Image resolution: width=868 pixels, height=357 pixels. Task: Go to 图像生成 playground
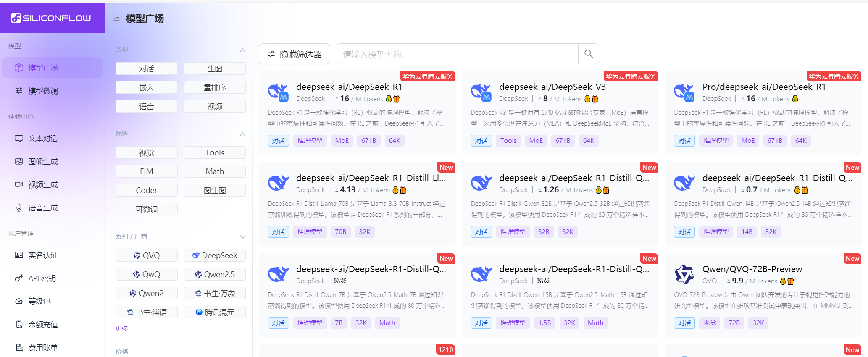[x=53, y=161]
